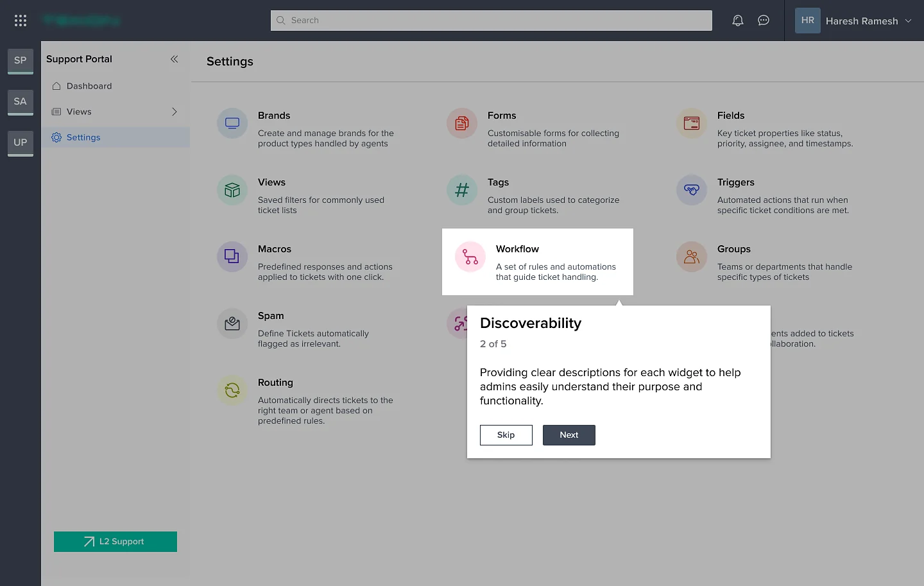924x586 pixels.
Task: Click the Groups people icon
Action: pos(692,257)
